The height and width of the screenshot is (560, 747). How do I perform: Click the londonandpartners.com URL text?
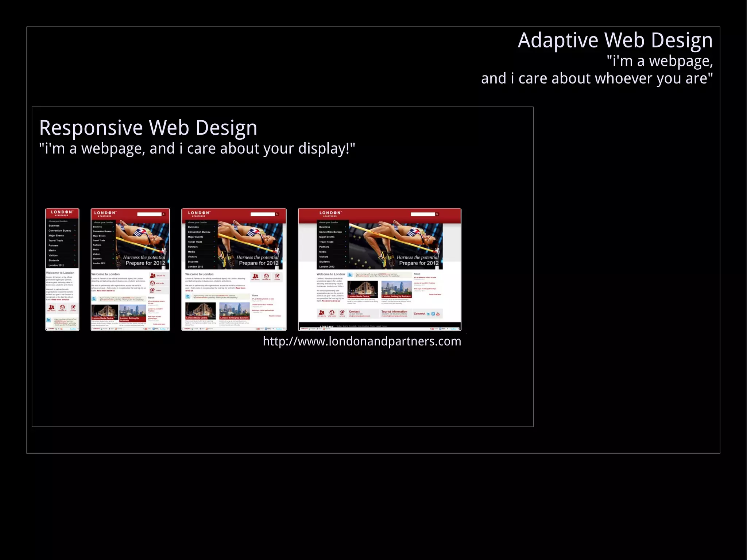point(362,341)
